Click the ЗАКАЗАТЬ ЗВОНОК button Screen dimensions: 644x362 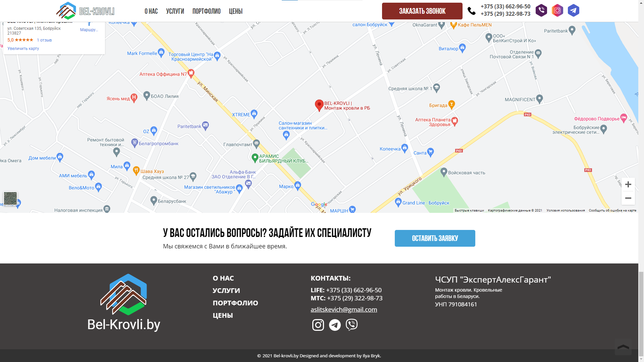tap(422, 11)
